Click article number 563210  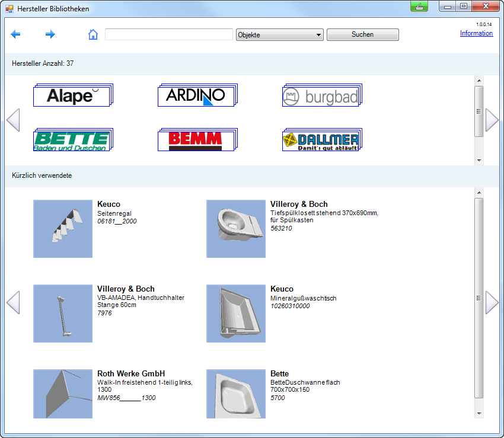281,228
